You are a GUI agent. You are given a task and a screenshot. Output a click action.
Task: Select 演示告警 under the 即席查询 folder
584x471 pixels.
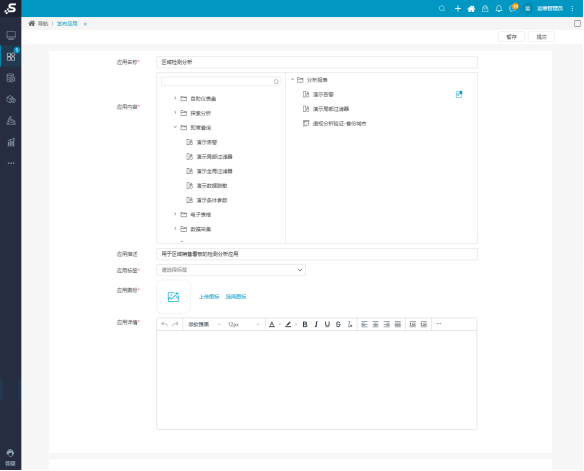(207, 142)
